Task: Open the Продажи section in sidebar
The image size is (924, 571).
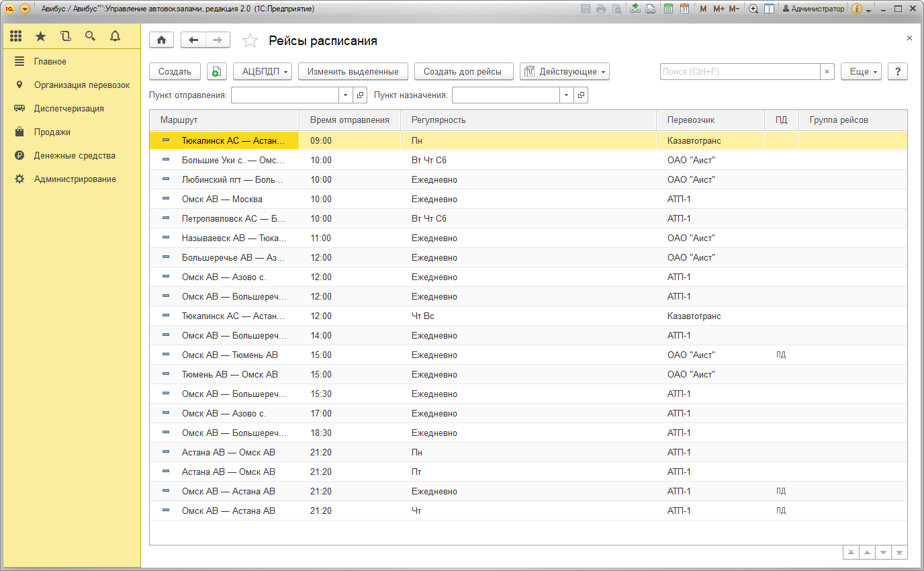Action: 52,132
